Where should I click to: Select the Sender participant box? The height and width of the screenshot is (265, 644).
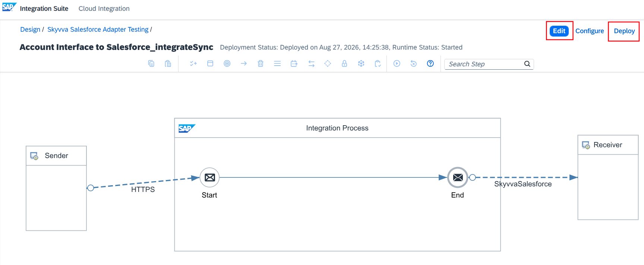tap(56, 188)
